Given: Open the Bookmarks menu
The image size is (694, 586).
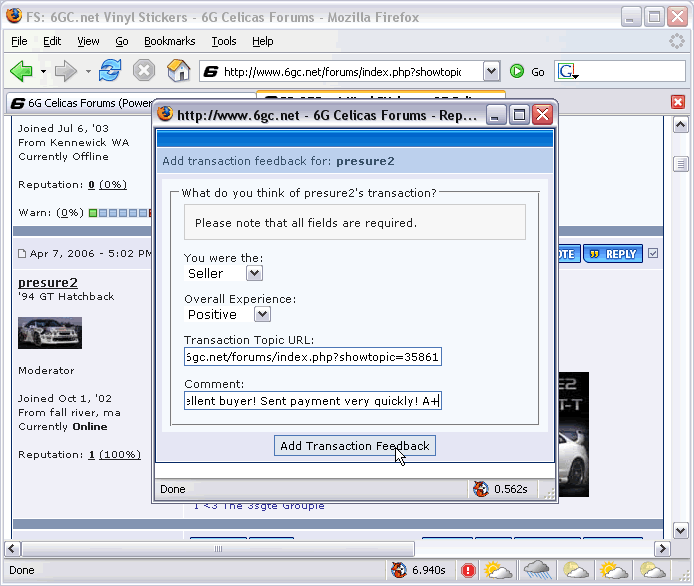Looking at the screenshot, I should [x=170, y=41].
